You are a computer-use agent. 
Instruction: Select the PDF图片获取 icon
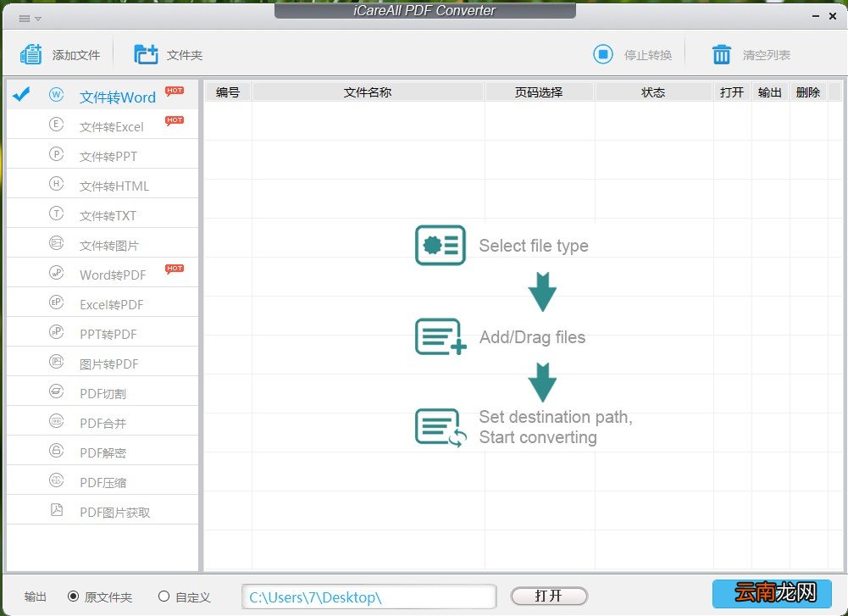pyautogui.click(x=56, y=509)
